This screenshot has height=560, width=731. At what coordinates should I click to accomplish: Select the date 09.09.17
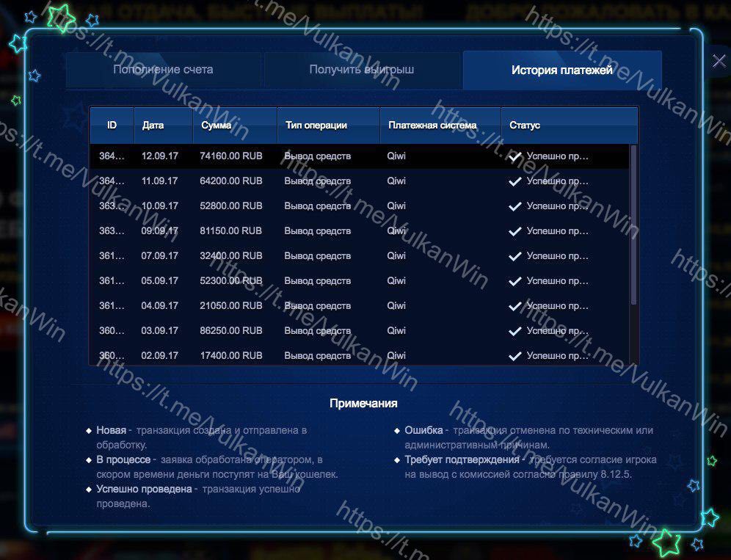pos(159,230)
